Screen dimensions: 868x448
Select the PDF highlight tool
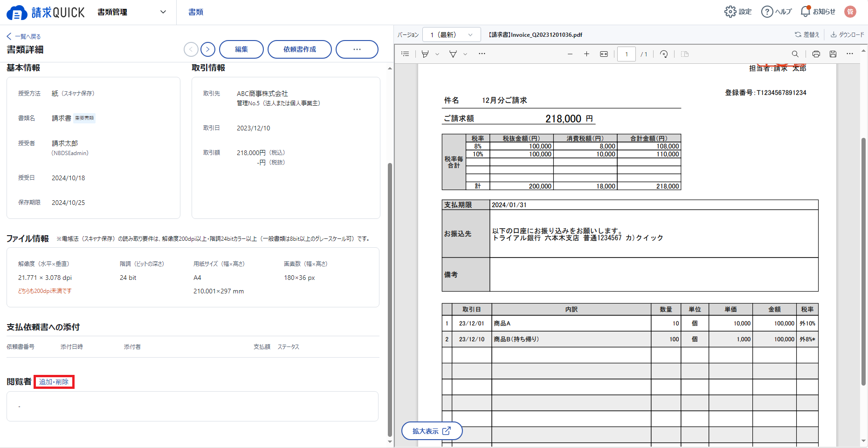pos(425,54)
